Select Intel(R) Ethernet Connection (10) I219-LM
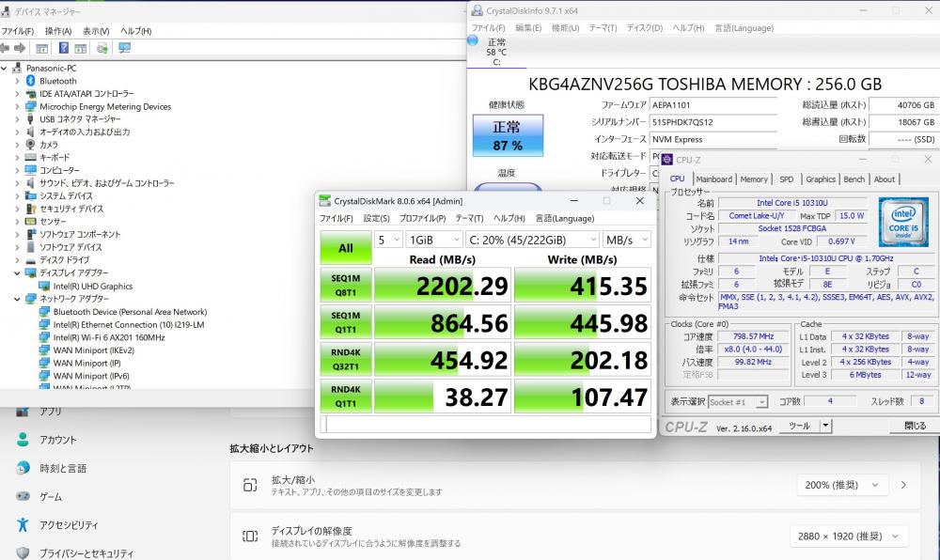Image resolution: width=940 pixels, height=560 pixels. click(x=128, y=324)
